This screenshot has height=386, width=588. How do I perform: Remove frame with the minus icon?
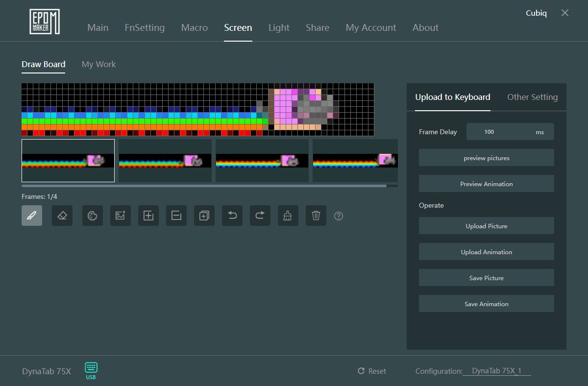(176, 216)
